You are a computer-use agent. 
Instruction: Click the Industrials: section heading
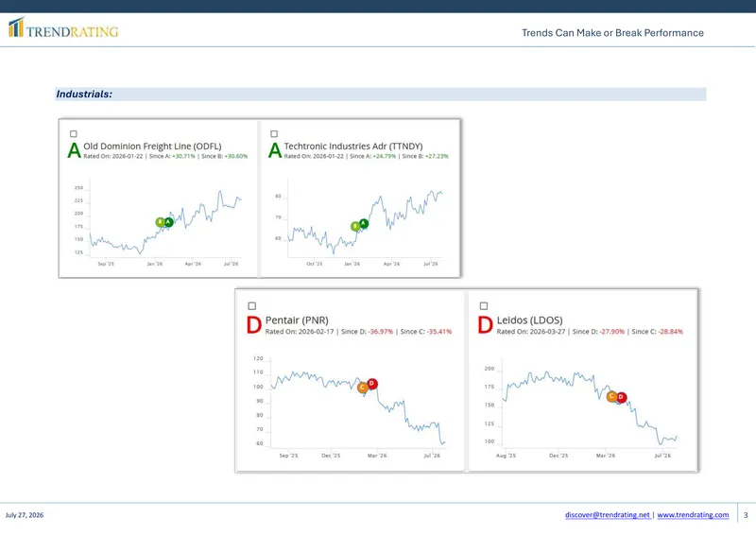click(84, 95)
